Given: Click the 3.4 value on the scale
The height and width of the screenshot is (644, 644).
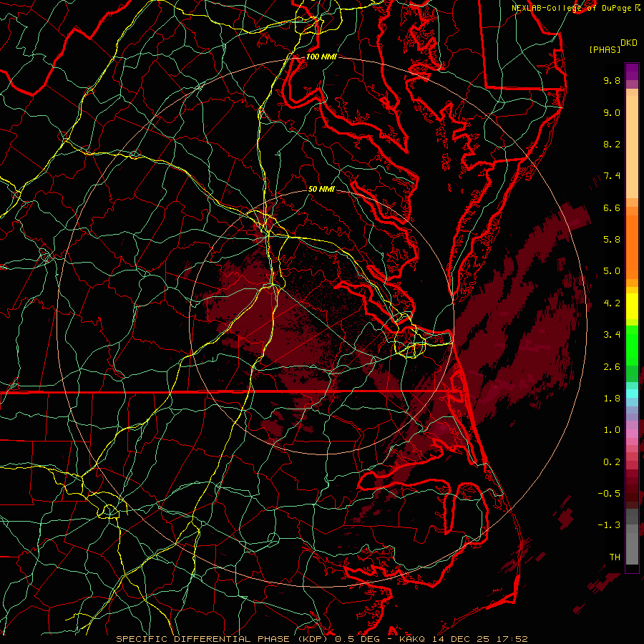Looking at the screenshot, I should [612, 335].
